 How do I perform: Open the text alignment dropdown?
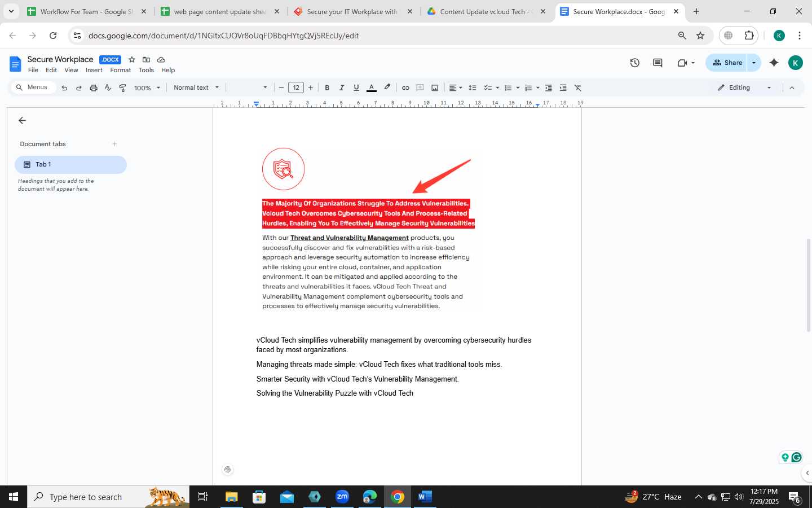pos(456,87)
